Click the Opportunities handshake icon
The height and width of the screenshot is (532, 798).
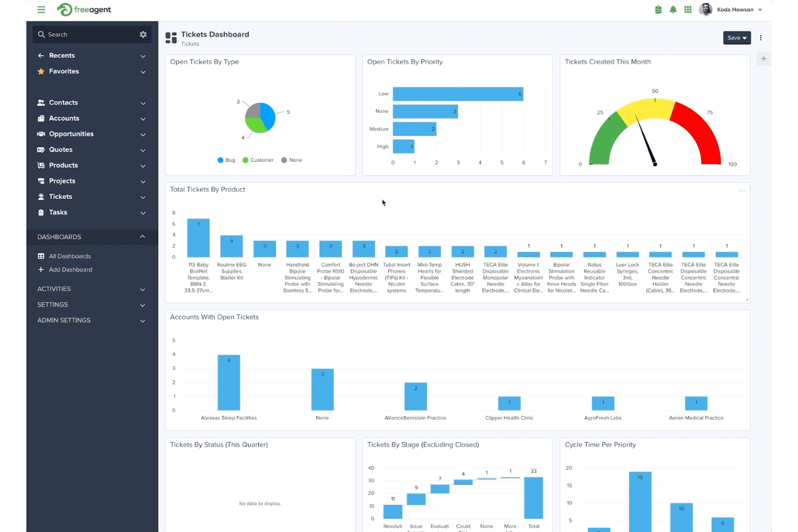(41, 134)
